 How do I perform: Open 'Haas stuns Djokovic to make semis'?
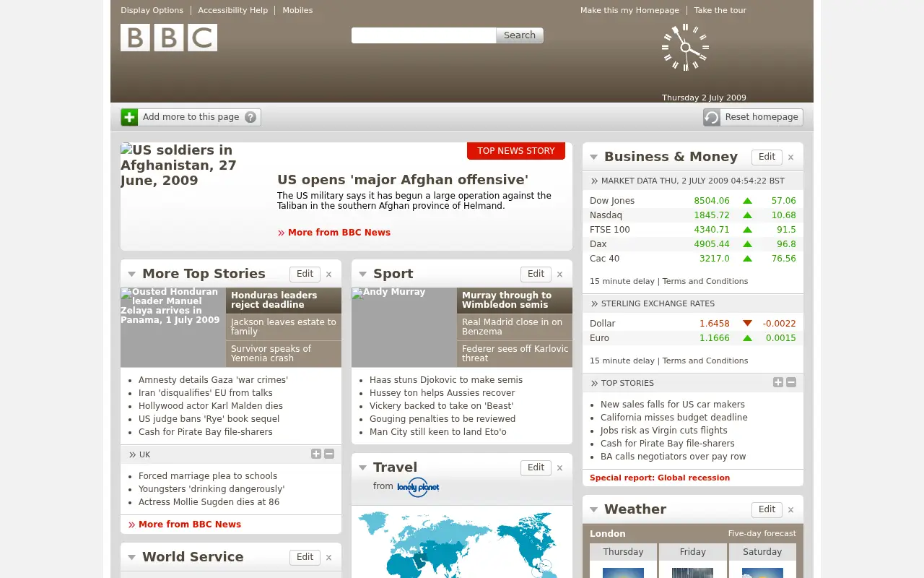click(x=446, y=380)
